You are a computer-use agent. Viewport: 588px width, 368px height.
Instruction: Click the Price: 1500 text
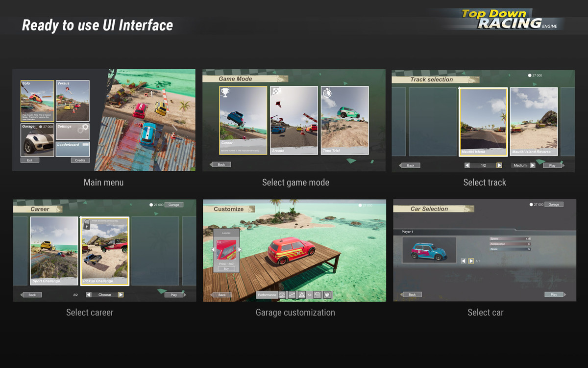226,264
